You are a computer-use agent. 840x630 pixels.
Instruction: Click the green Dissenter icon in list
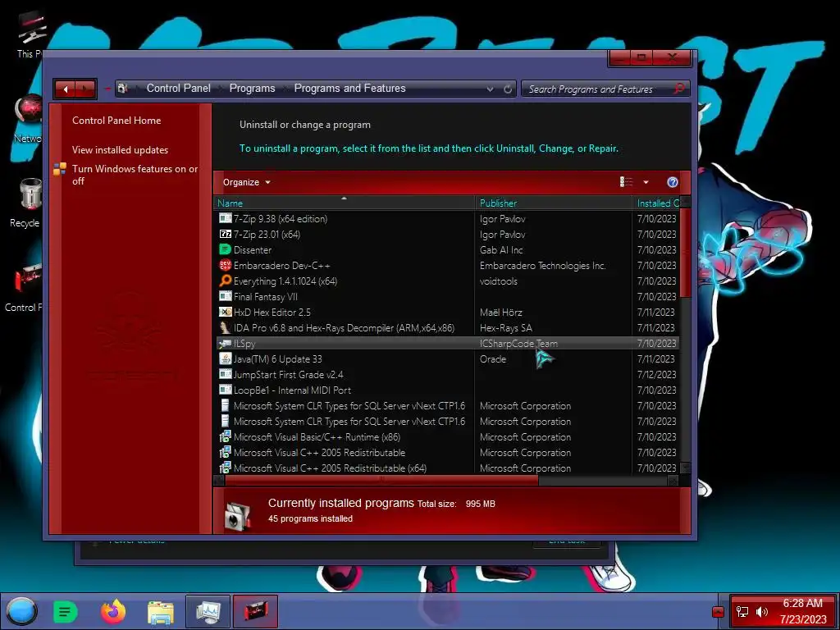(x=225, y=249)
